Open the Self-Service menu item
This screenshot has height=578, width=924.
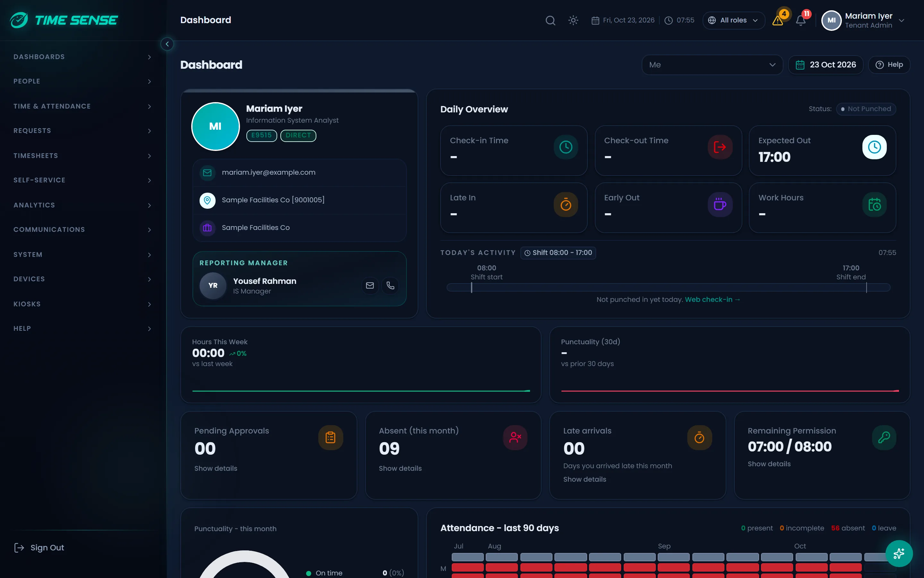click(83, 180)
